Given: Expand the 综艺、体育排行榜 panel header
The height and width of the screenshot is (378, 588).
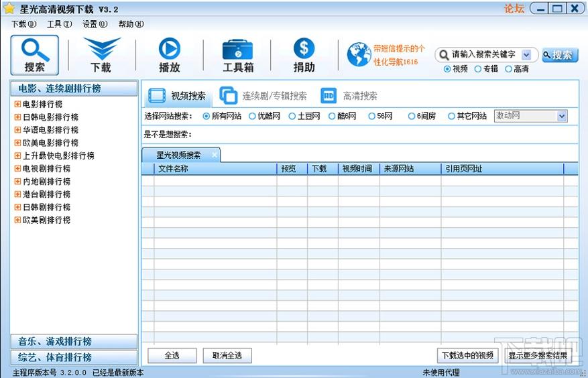Looking at the screenshot, I should pos(74,357).
